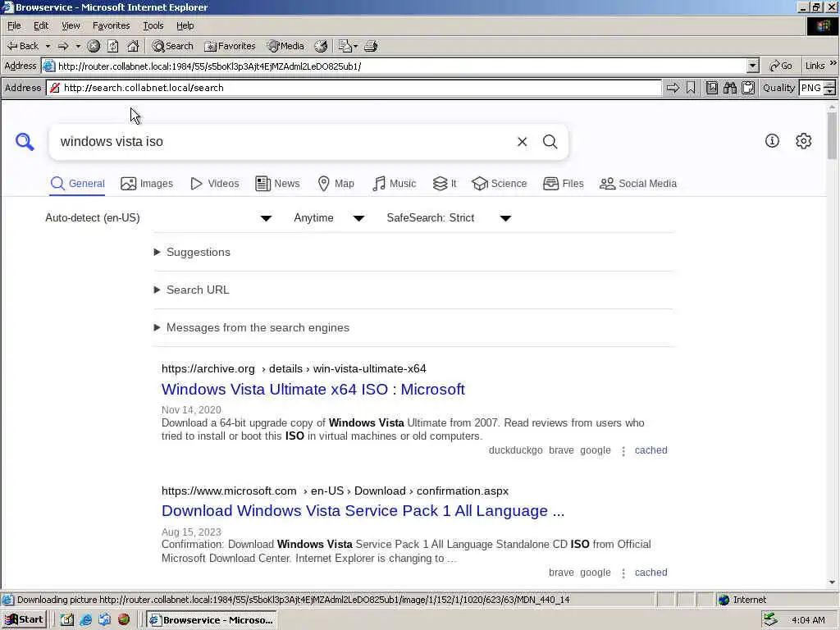Click the Browservice taskbar window button

coord(212,620)
